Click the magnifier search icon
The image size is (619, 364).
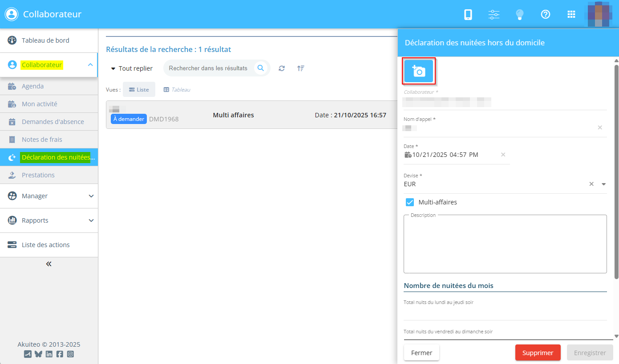(261, 68)
